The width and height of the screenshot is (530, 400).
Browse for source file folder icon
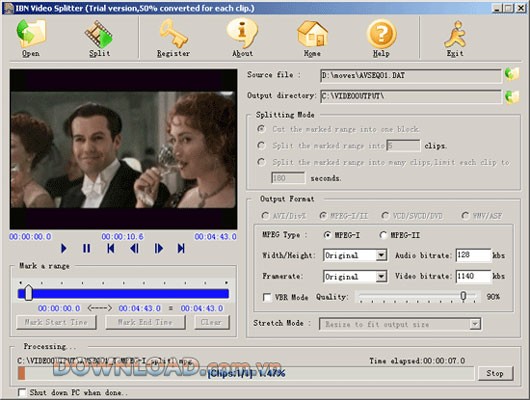point(512,74)
